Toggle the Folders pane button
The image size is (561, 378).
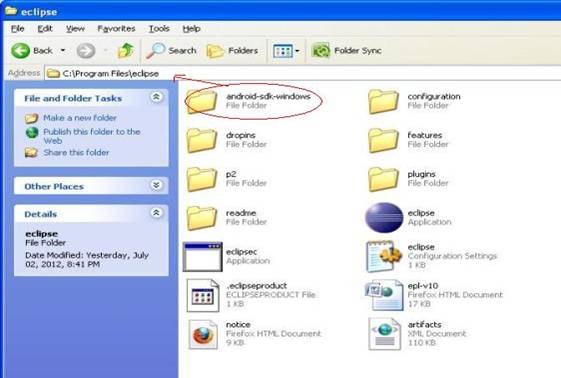coord(232,51)
